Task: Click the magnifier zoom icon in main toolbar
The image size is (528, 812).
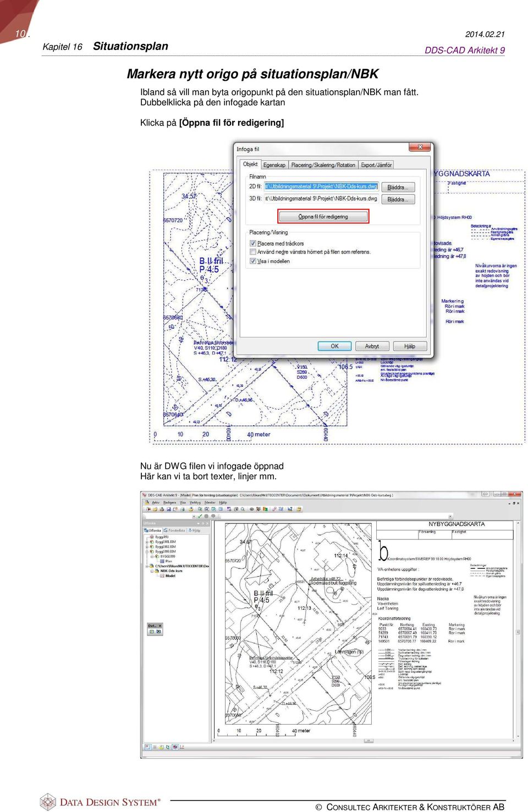Action: 243,509
